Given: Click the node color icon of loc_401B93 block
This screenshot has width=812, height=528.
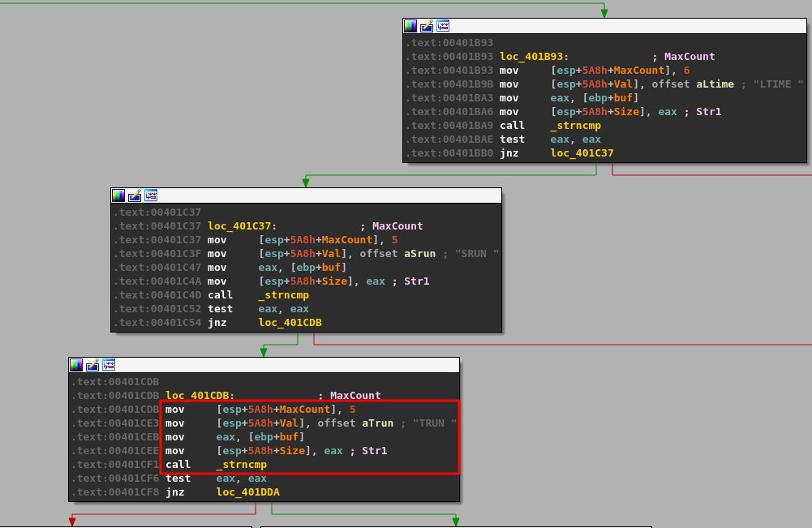Looking at the screenshot, I should (410, 26).
